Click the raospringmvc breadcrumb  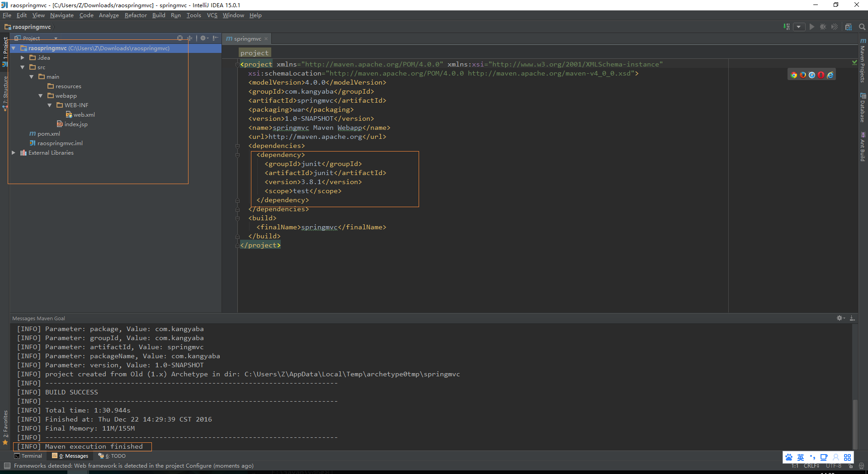pos(28,27)
